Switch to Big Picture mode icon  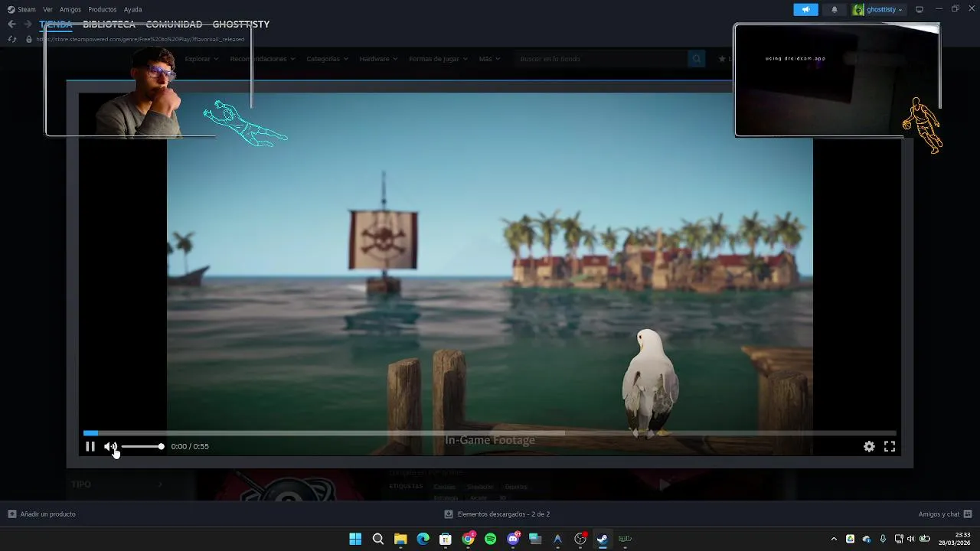click(920, 9)
